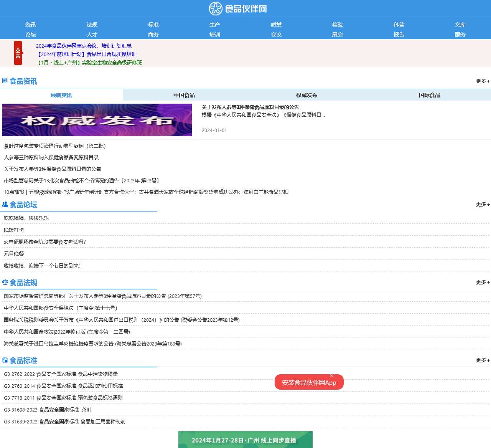The image size is (491, 448).
Task: Click the red 公告 announcement badge
Action: tap(18, 53)
